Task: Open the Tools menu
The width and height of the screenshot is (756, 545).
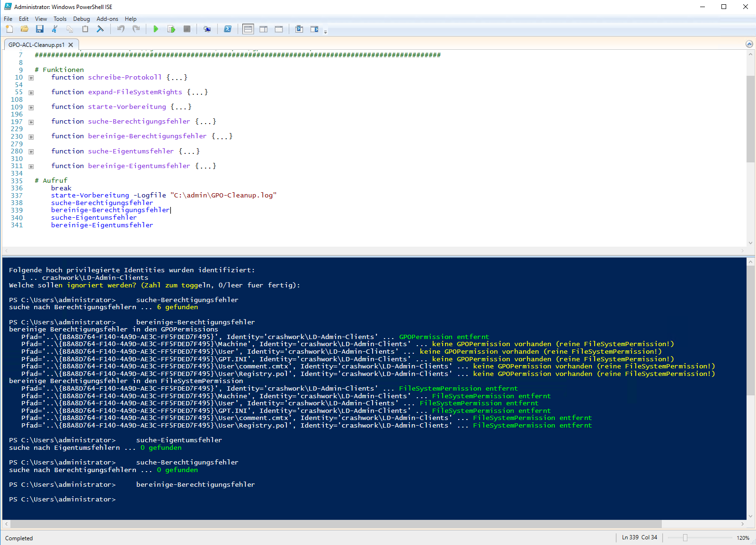Action: (60, 19)
